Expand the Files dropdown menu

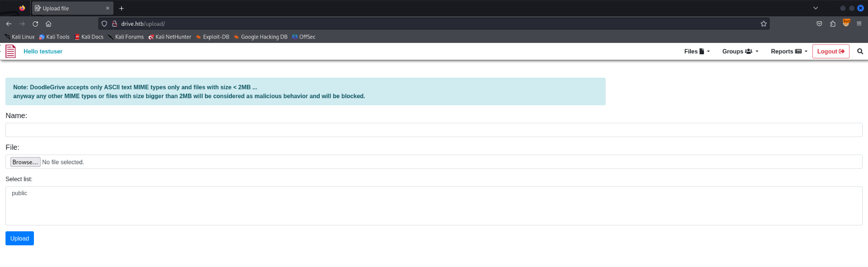coord(697,52)
